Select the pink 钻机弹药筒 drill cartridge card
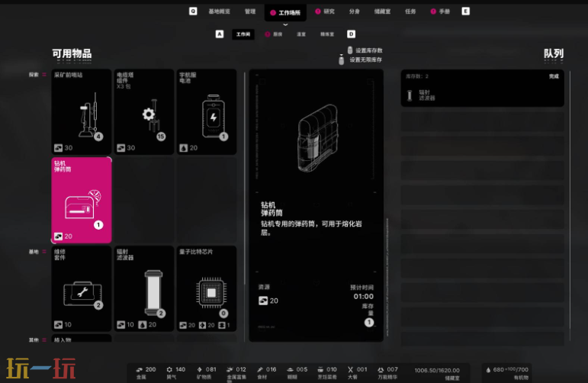Image resolution: width=588 pixels, height=383 pixels. pyautogui.click(x=81, y=198)
